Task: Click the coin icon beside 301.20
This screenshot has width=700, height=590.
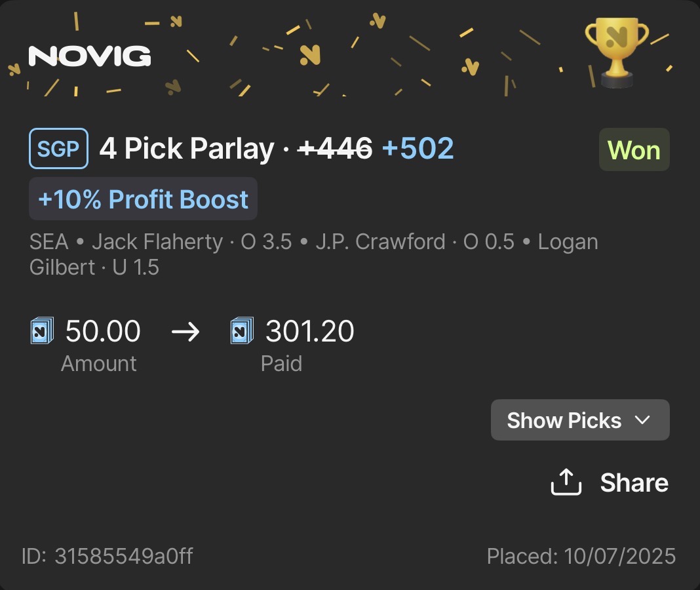Action: (242, 331)
